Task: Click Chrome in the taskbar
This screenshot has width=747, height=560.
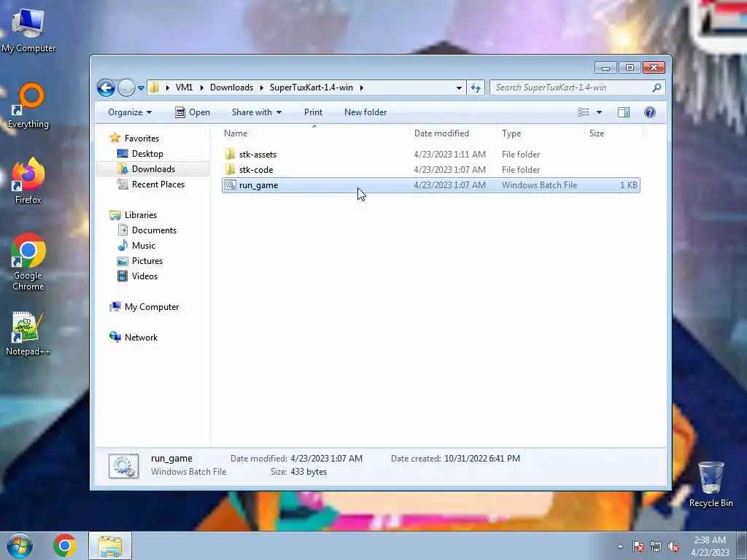Action: (x=65, y=545)
